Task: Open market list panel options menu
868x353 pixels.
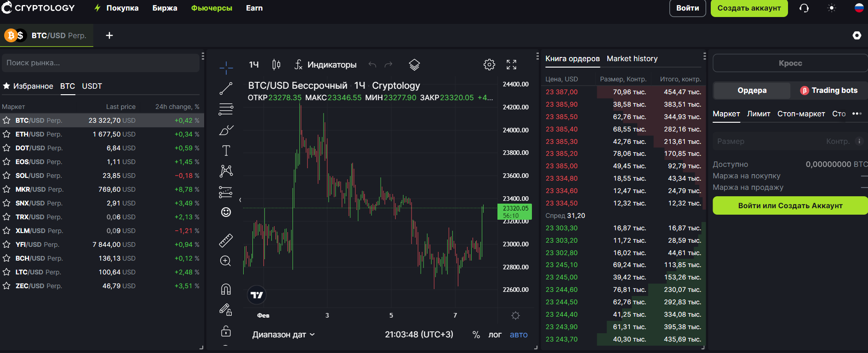Action: (x=203, y=56)
